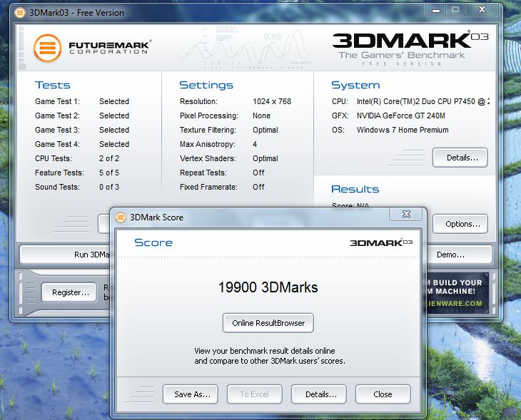The image size is (521, 420).
Task: Close the 3DMark03 main window
Action: 482,10
